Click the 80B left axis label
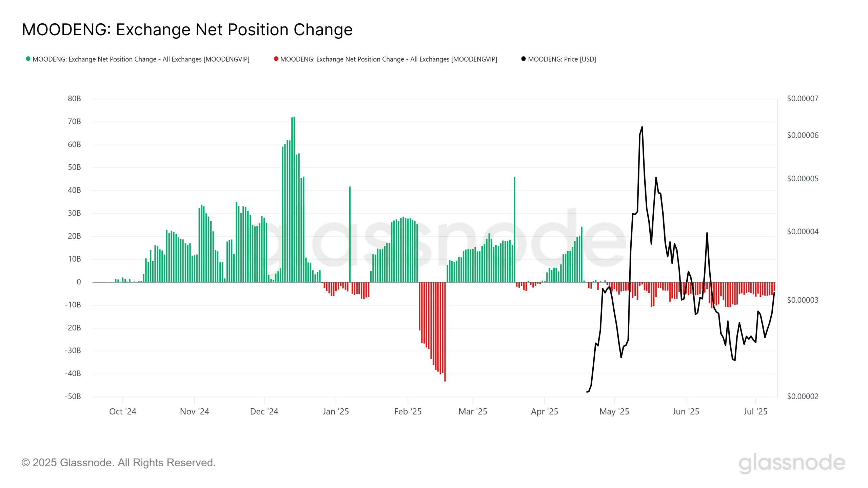Screen dimensions: 868x488 (x=74, y=99)
